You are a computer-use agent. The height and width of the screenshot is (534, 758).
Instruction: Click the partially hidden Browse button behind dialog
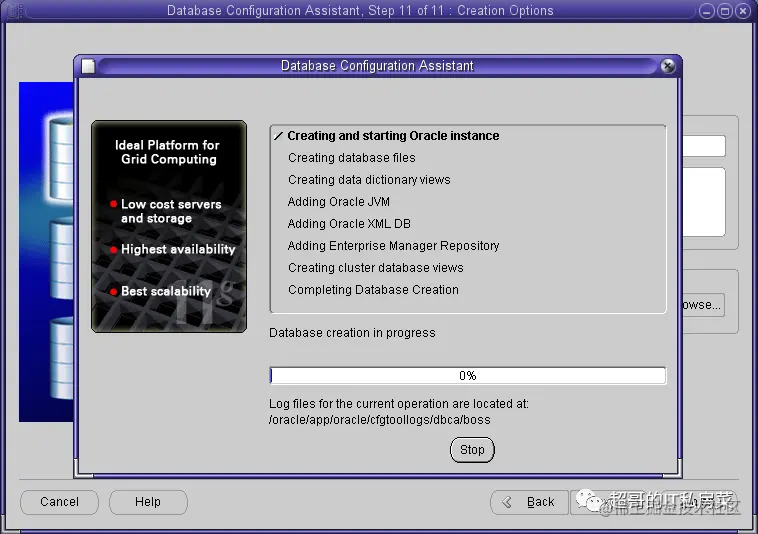pos(702,305)
